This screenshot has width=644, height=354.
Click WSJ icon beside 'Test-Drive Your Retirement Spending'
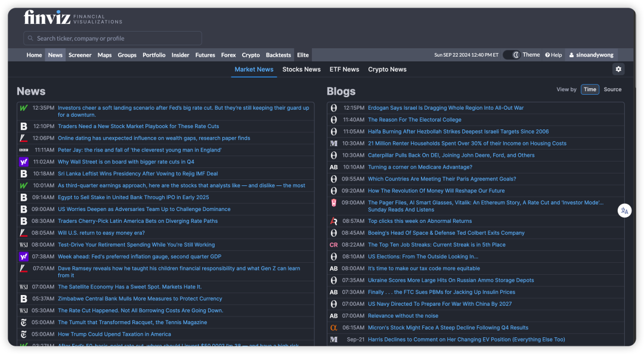[24, 245]
